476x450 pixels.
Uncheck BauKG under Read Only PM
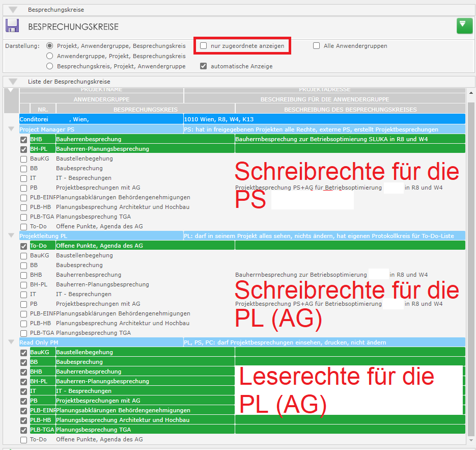click(x=24, y=353)
